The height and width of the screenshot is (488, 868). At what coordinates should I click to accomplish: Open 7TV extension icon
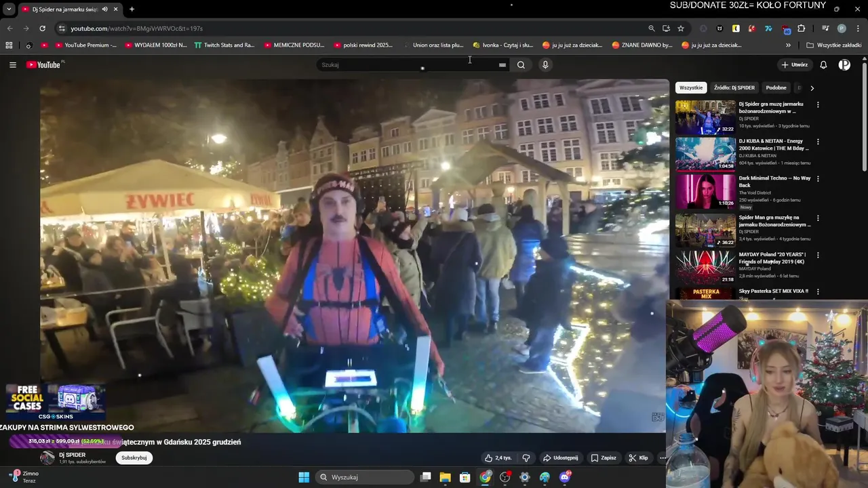[x=768, y=28]
